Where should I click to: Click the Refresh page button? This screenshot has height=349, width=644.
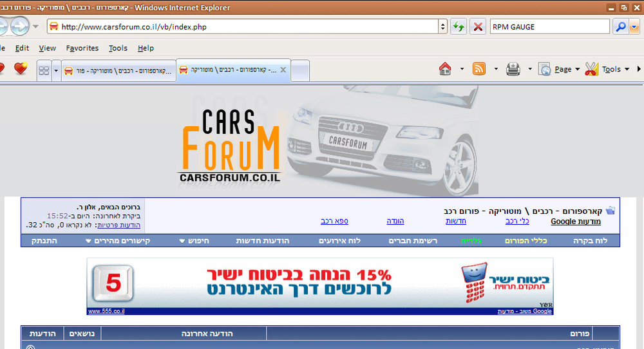(459, 26)
